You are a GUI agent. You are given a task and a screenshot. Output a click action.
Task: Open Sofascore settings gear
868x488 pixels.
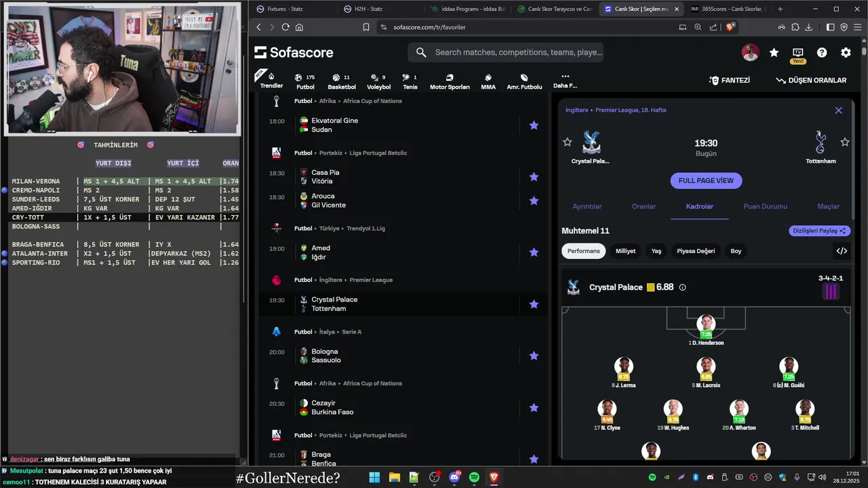846,52
